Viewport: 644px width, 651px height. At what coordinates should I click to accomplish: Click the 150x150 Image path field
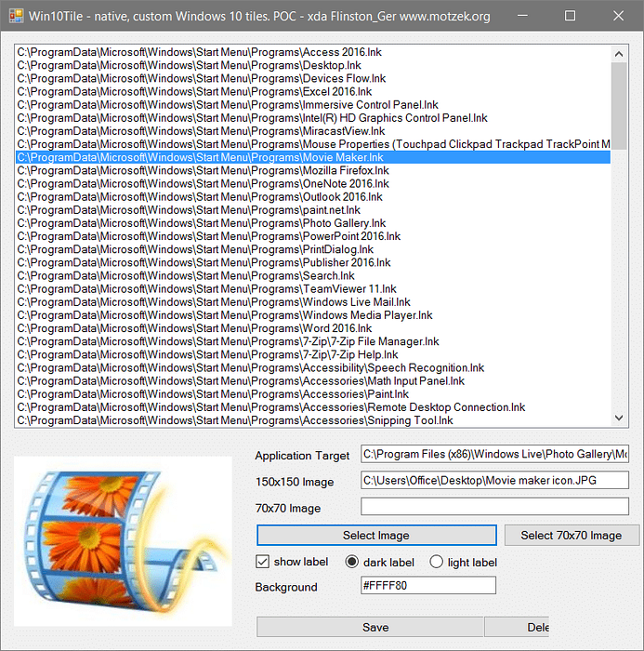pos(494,481)
